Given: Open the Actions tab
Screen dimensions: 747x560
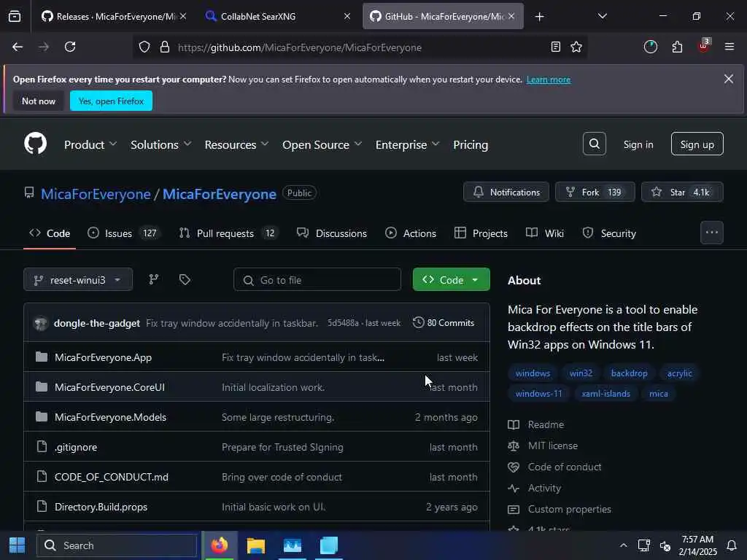Looking at the screenshot, I should (411, 233).
